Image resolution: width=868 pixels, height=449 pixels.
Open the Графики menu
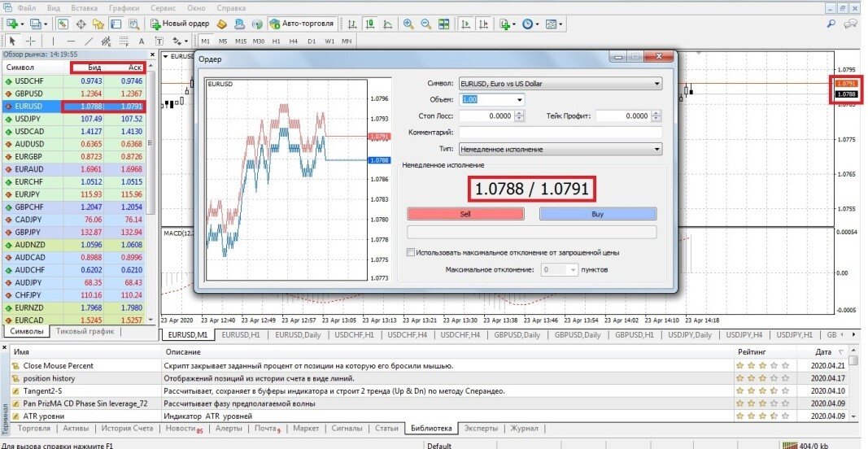[124, 8]
